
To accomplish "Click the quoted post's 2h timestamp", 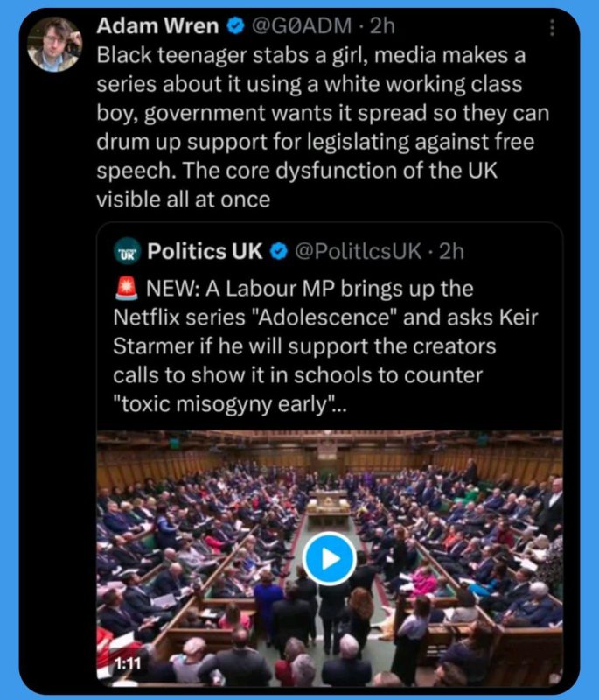I will click(x=451, y=252).
